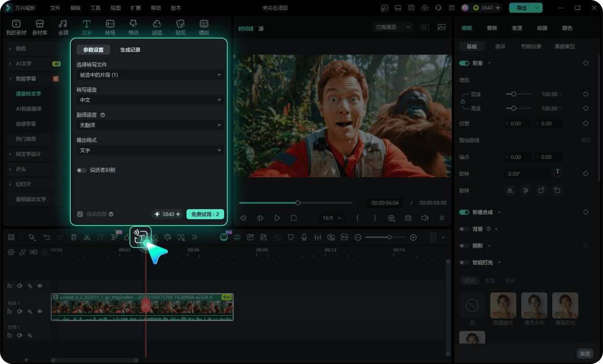Click the flip horizontal icon

(510, 190)
